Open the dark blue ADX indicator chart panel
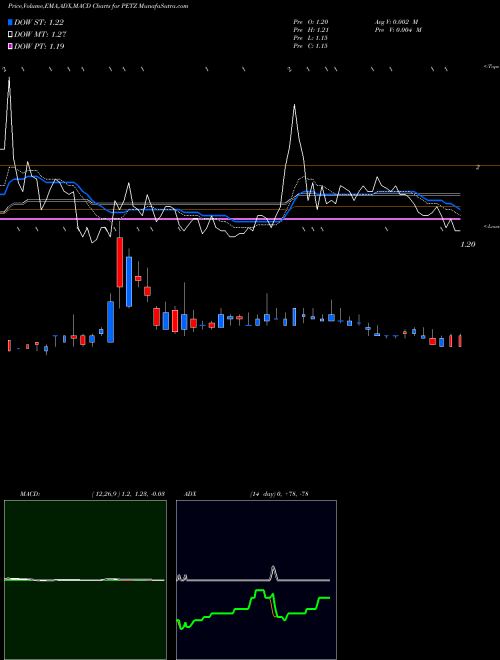The image size is (500, 660). click(256, 580)
